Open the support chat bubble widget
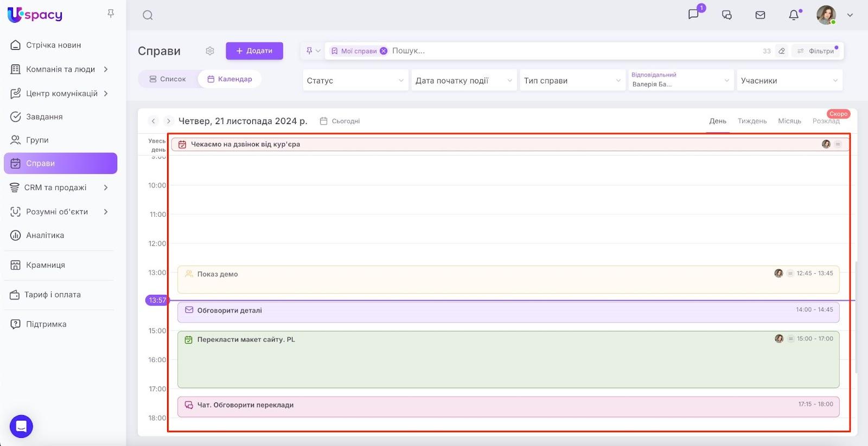 tap(21, 426)
